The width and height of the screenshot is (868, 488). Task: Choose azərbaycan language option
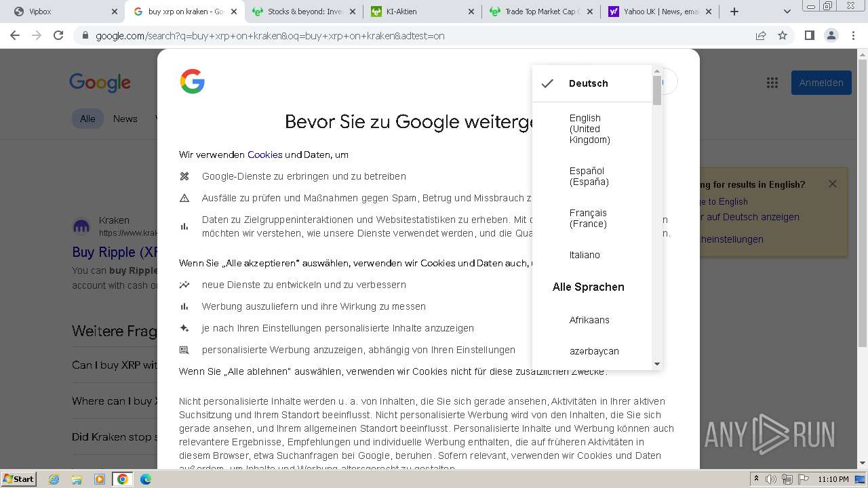coord(592,351)
